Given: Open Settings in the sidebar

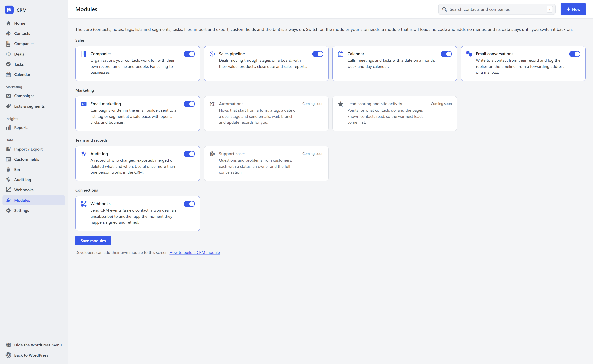Looking at the screenshot, I should [x=34, y=210].
